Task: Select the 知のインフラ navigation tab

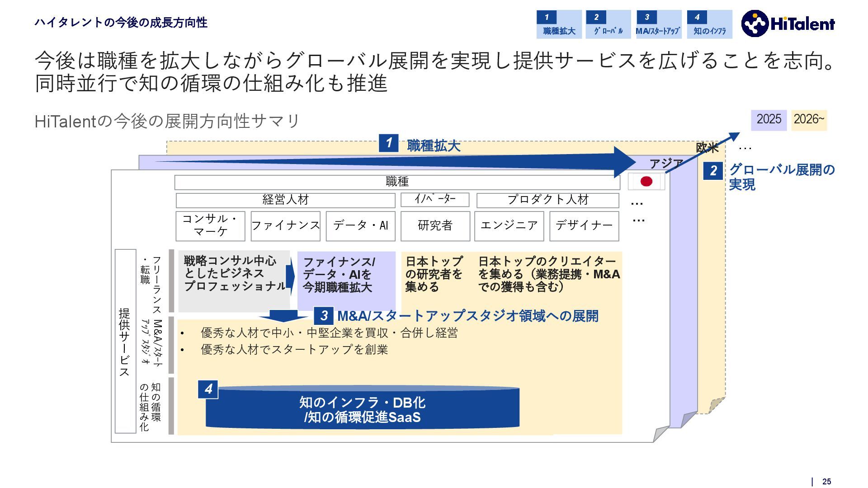Action: [x=709, y=24]
